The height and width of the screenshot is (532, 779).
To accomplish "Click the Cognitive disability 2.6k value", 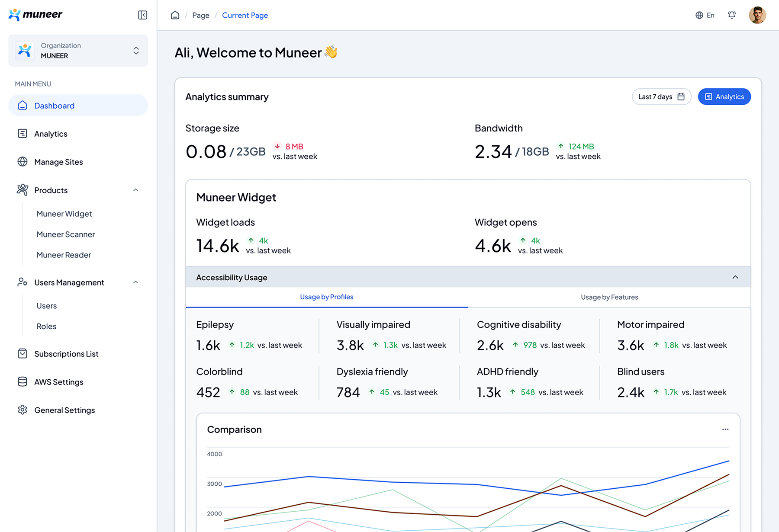I will pos(490,345).
